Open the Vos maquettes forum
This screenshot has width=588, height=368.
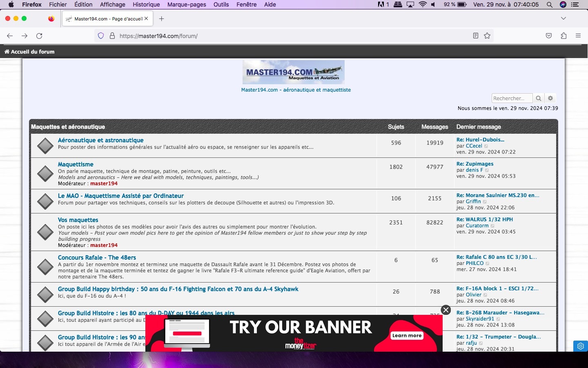tap(78, 220)
